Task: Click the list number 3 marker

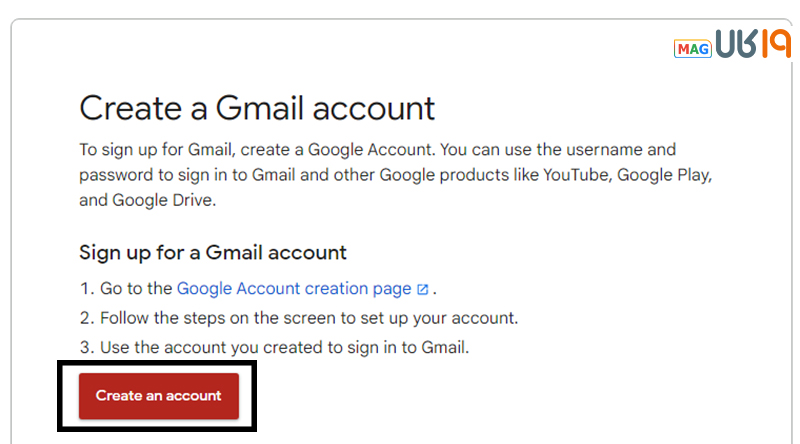Action: tap(86, 348)
